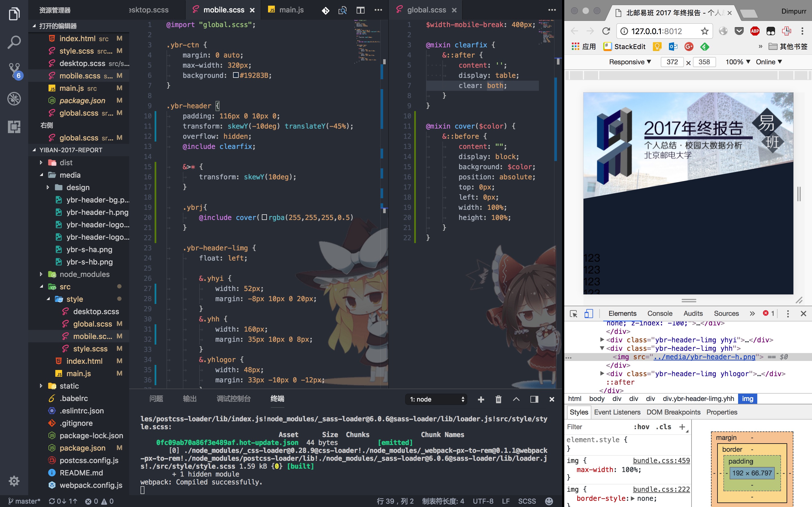Click the viewport width field showing 372
The width and height of the screenshot is (812, 507).
672,62
